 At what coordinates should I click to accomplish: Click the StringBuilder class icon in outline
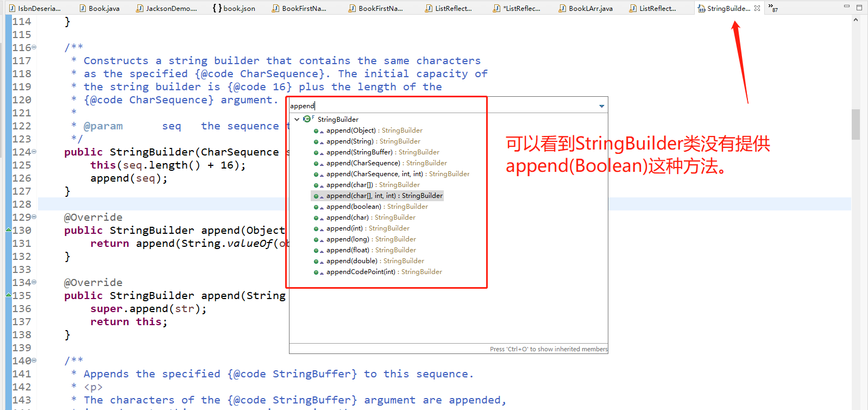[307, 119]
